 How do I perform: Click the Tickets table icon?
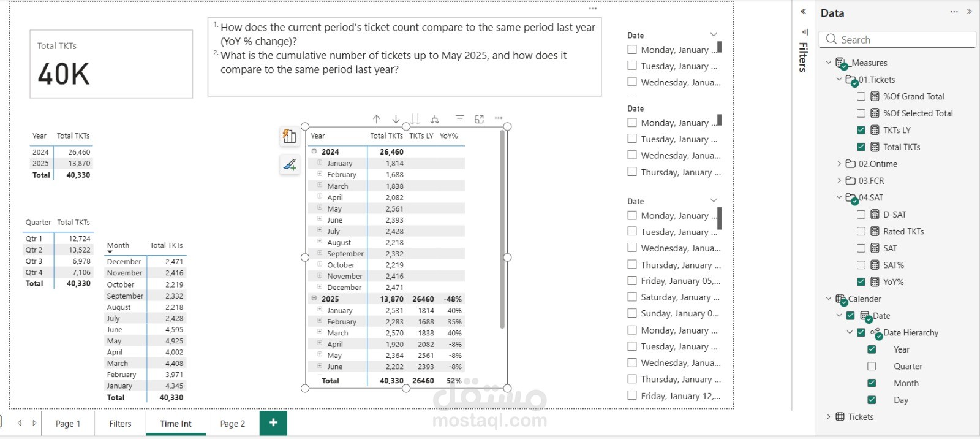(x=840, y=417)
